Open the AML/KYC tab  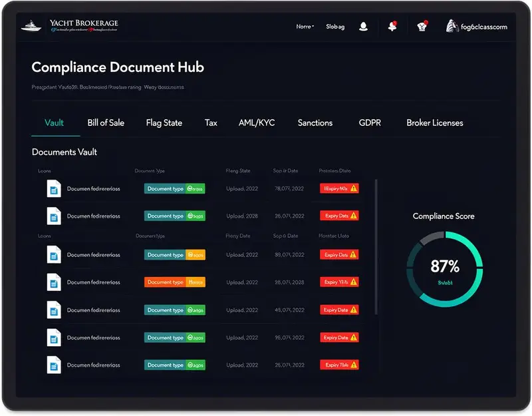click(x=257, y=122)
